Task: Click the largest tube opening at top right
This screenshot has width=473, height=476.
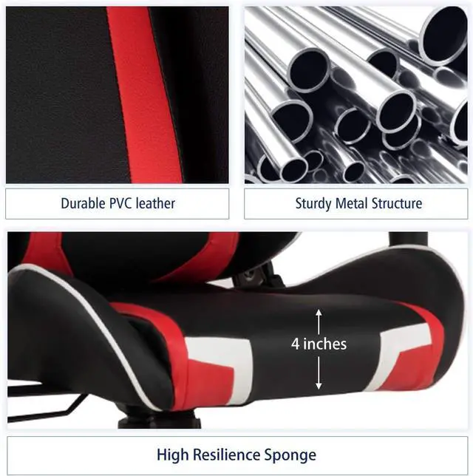Action: [x=444, y=35]
